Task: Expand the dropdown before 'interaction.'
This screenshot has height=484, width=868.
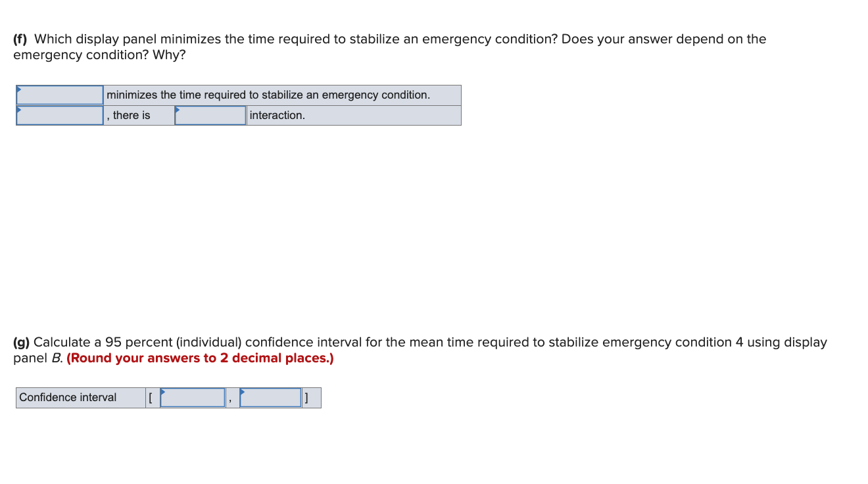Action: pos(209,115)
